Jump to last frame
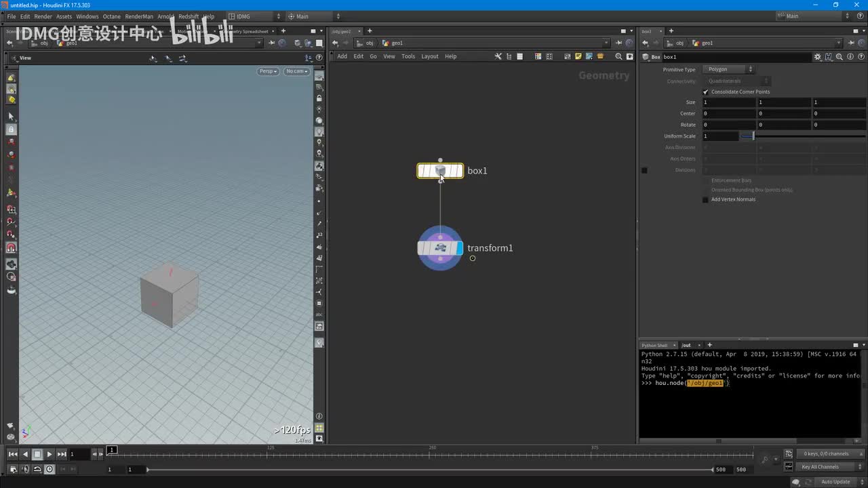Viewport: 868px width, 488px height. tap(62, 454)
